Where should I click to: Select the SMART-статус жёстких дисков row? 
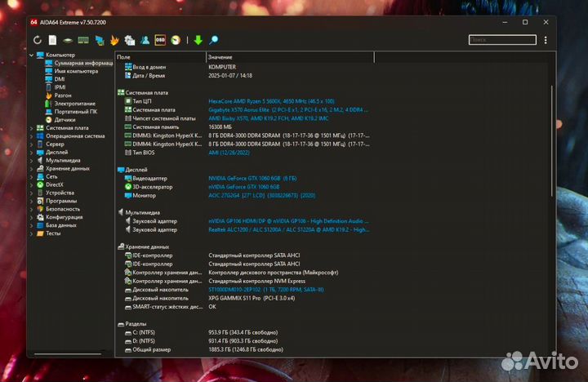click(x=171, y=307)
